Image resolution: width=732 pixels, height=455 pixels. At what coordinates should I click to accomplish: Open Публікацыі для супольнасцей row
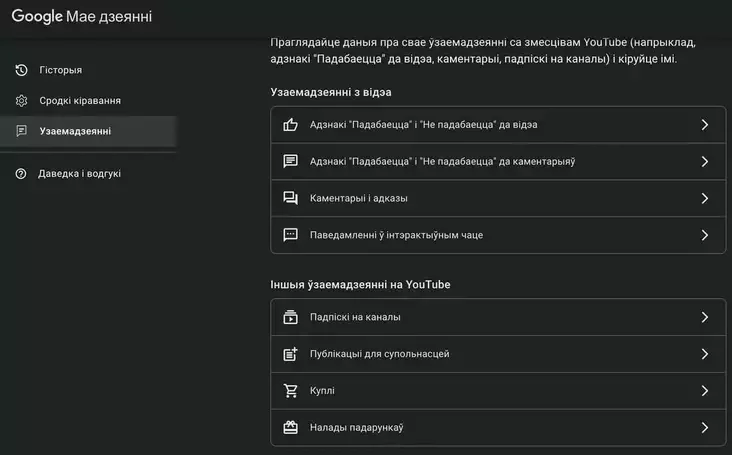[380, 354]
